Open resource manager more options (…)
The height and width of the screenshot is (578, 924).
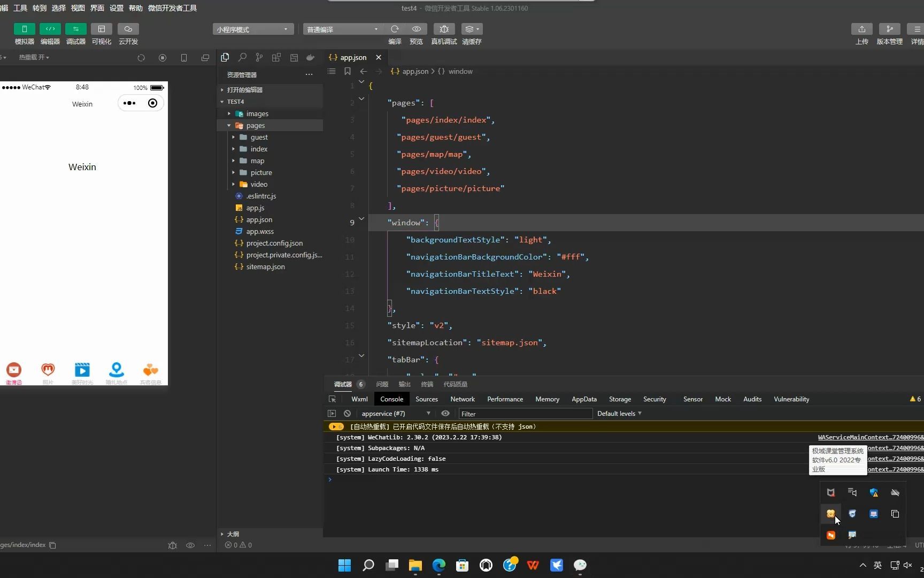point(309,74)
